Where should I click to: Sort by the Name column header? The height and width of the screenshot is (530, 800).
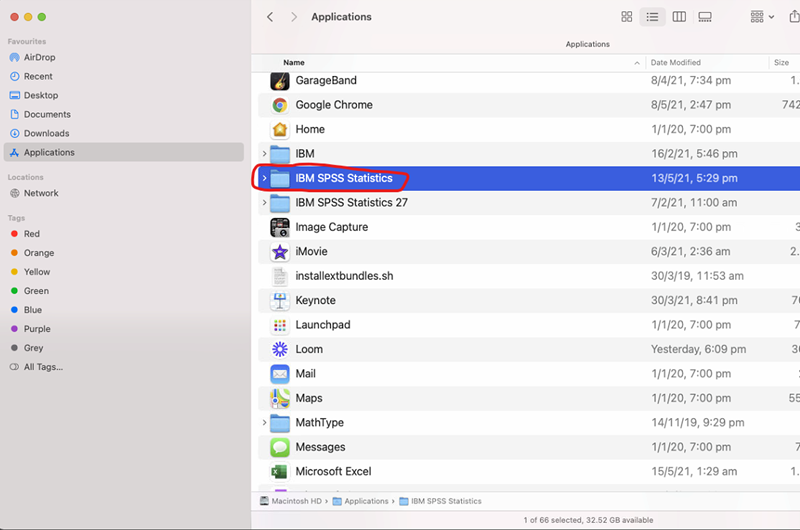(294, 62)
